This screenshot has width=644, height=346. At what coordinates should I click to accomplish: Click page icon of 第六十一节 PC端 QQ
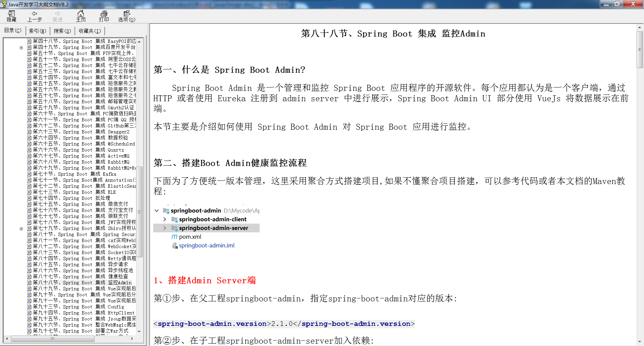(29, 120)
